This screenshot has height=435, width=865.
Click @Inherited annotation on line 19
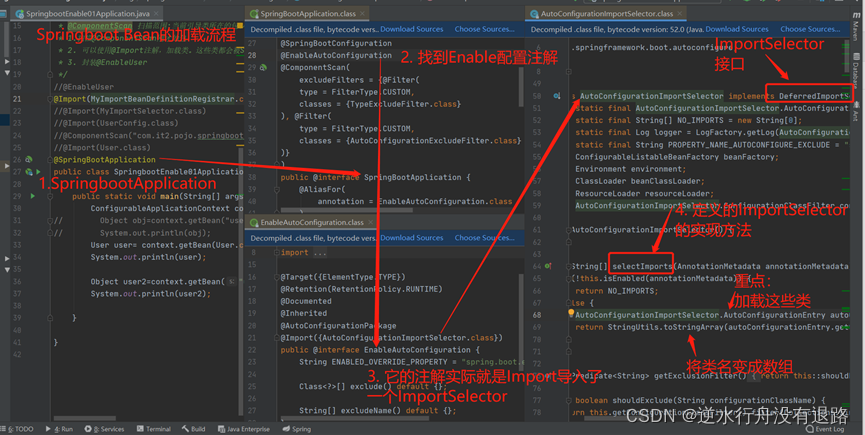(x=303, y=313)
